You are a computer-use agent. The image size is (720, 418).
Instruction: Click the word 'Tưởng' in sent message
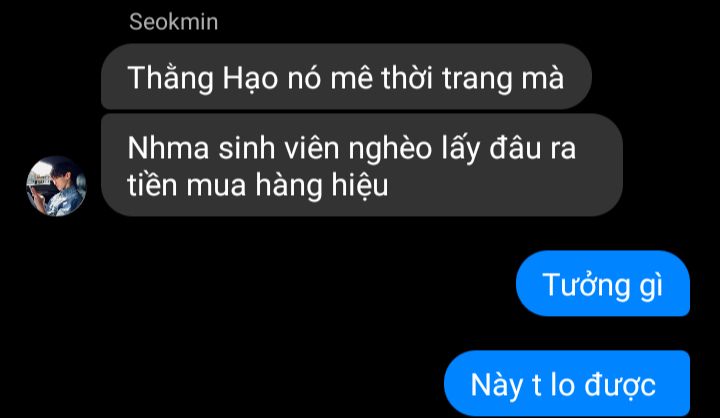coord(586,285)
